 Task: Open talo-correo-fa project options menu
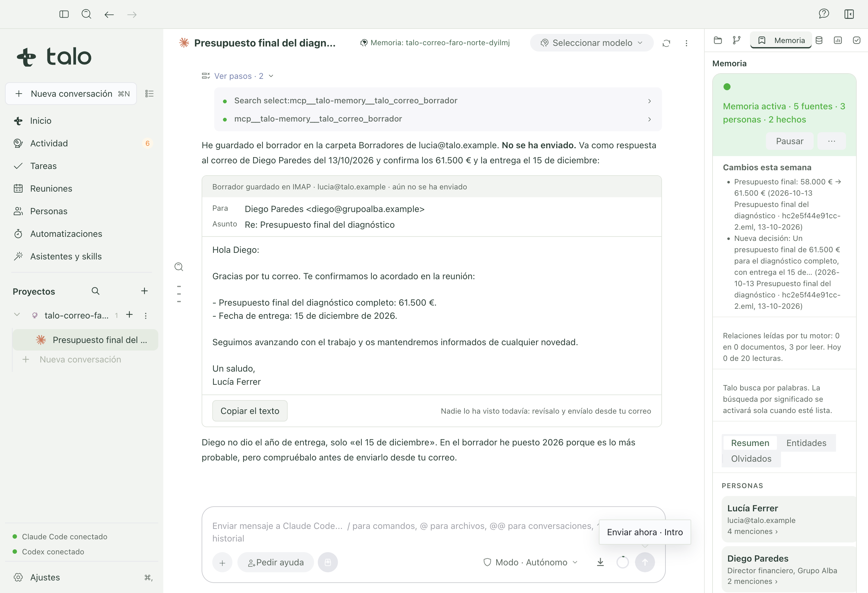[x=146, y=315]
